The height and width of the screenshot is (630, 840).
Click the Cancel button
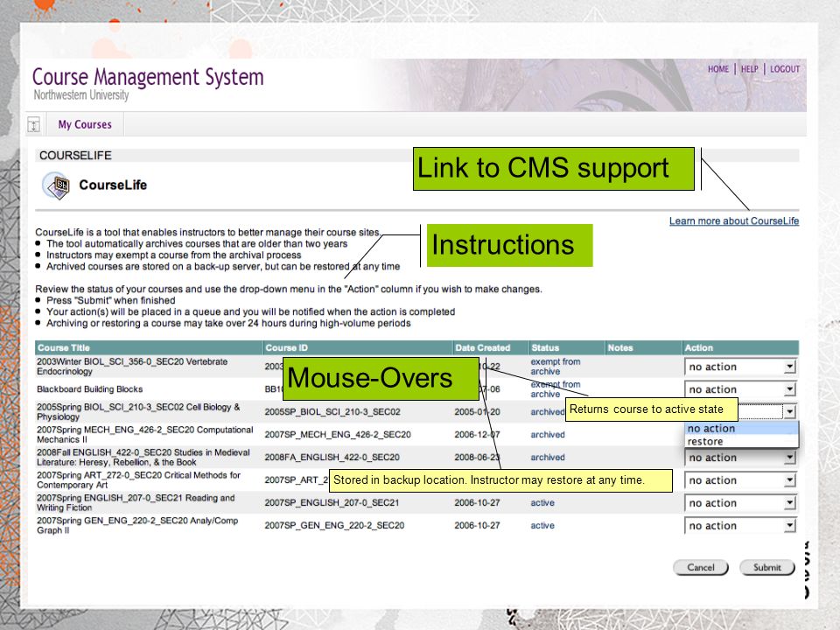coord(701,567)
